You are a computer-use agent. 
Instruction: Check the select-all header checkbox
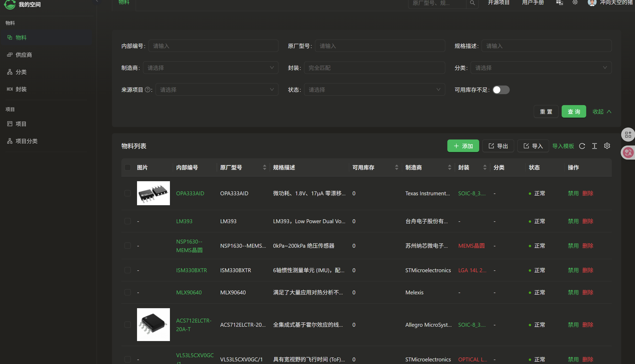pyautogui.click(x=128, y=167)
